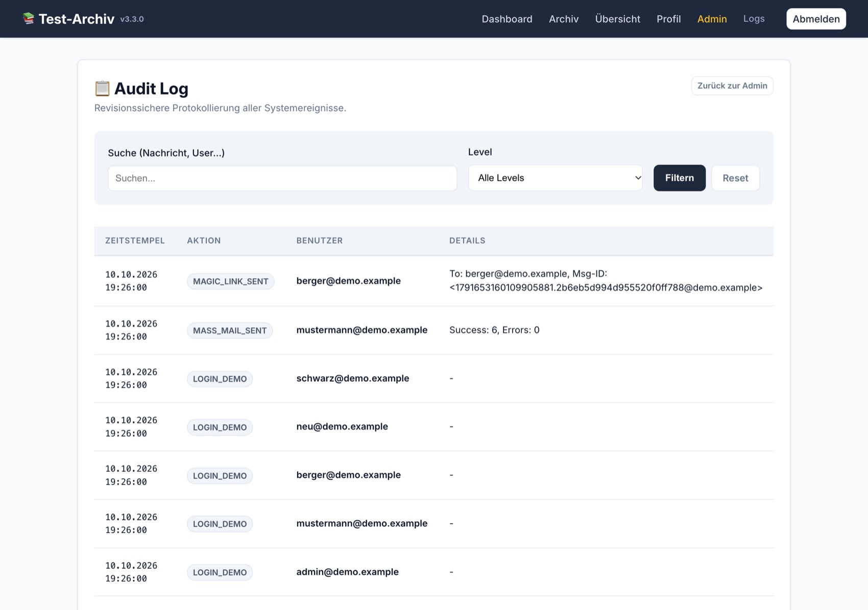Open the Dashboard nav item

[x=507, y=19]
